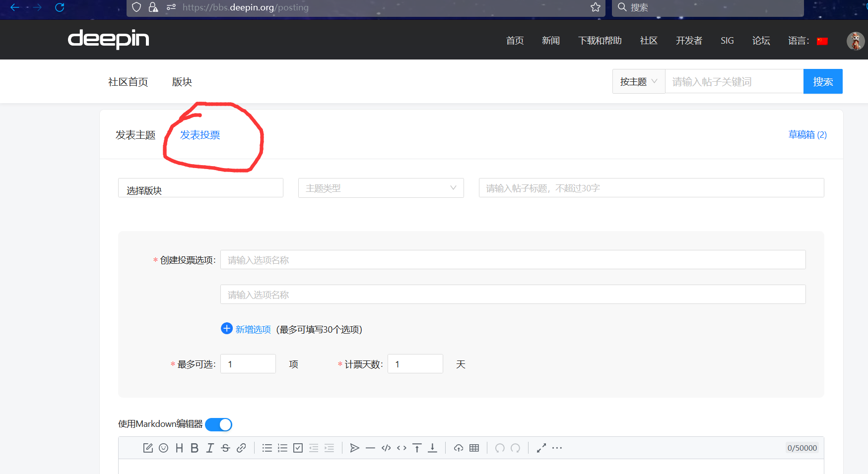Insert a task list checkbox item
This screenshot has width=868, height=474.
click(x=298, y=448)
